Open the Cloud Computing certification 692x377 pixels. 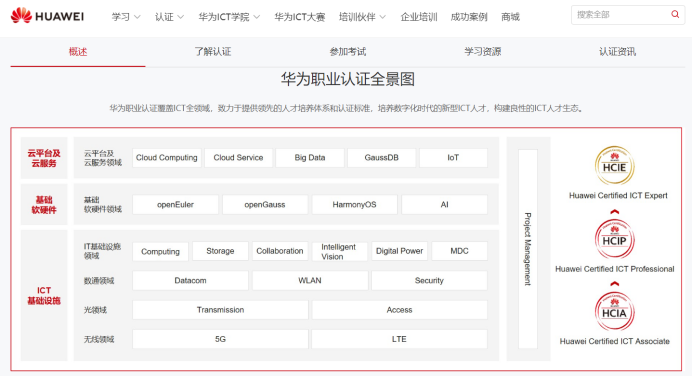(x=167, y=158)
